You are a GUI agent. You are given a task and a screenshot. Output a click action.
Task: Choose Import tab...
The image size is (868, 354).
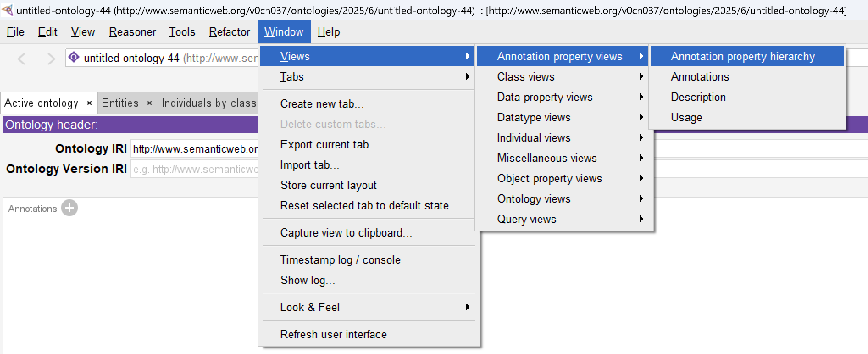coord(368,165)
